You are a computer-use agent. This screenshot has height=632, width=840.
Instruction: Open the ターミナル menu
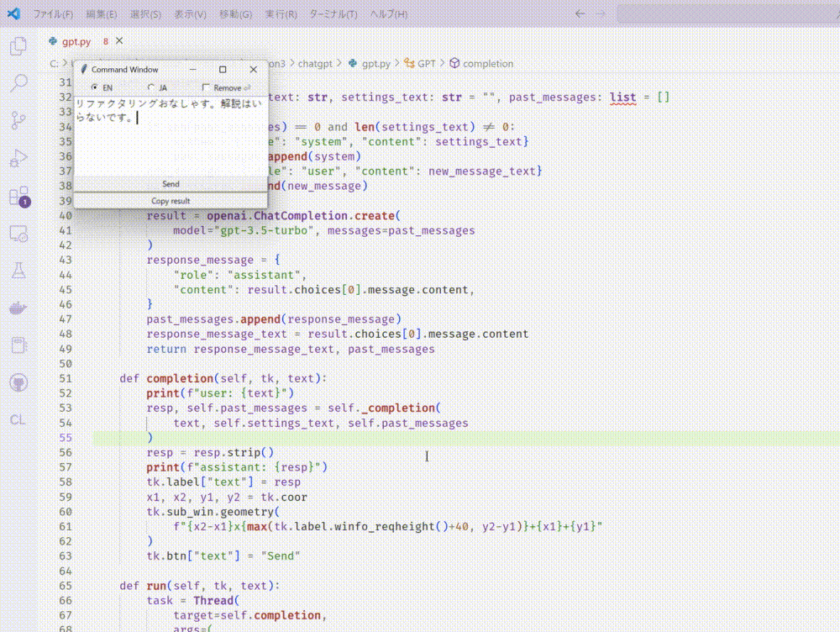334,14
